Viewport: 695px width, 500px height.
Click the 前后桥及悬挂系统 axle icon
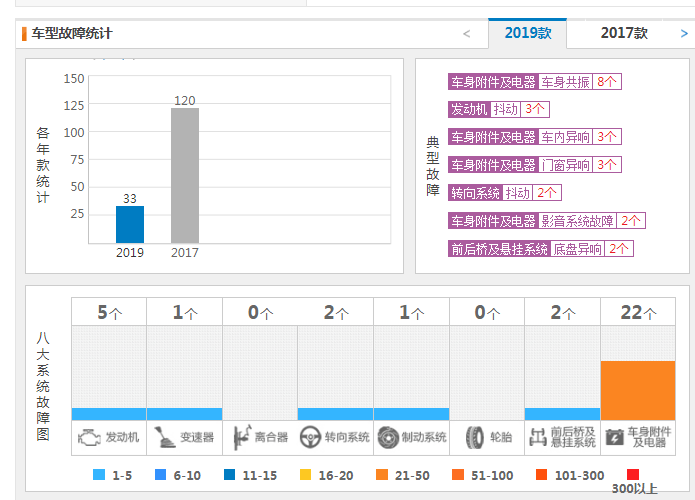[x=538, y=437]
